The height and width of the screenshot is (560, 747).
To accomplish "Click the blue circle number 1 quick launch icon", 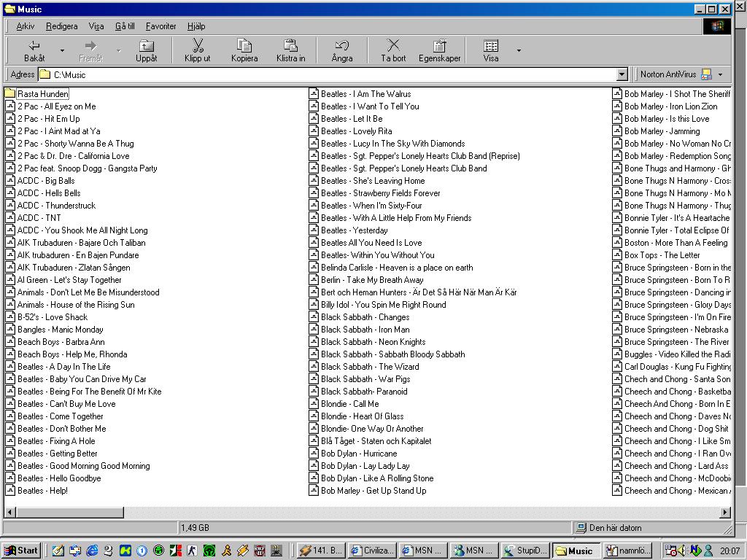I will [142, 551].
